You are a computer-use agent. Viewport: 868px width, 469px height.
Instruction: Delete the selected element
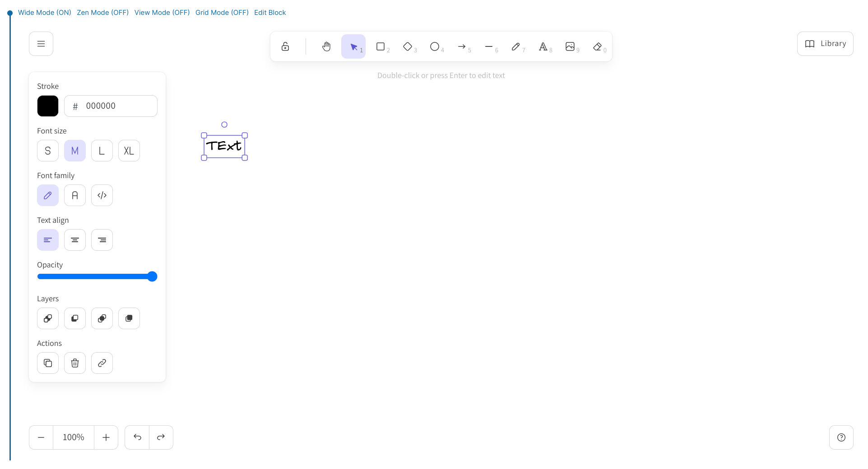coord(75,363)
